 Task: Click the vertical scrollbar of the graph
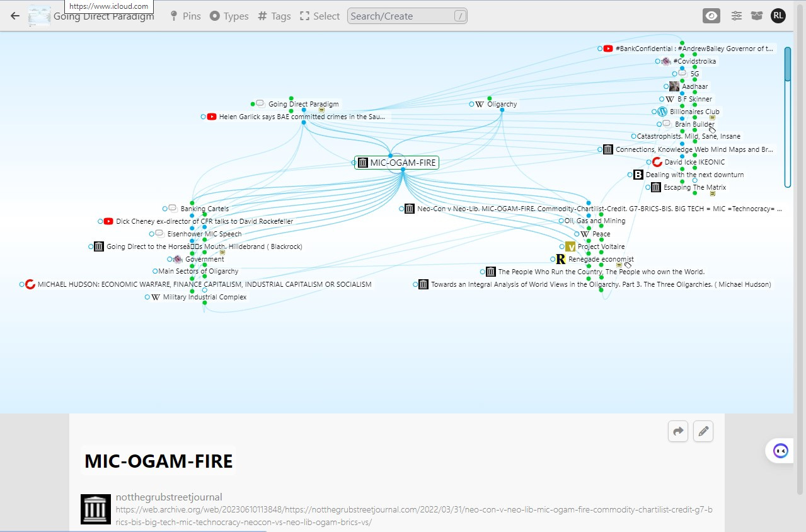(x=787, y=117)
